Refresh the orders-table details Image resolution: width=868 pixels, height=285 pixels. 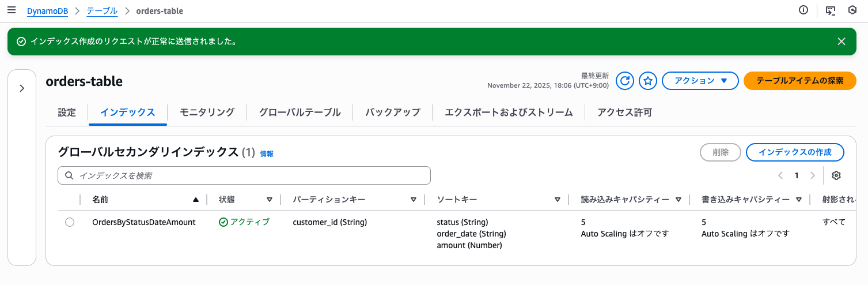(x=625, y=81)
